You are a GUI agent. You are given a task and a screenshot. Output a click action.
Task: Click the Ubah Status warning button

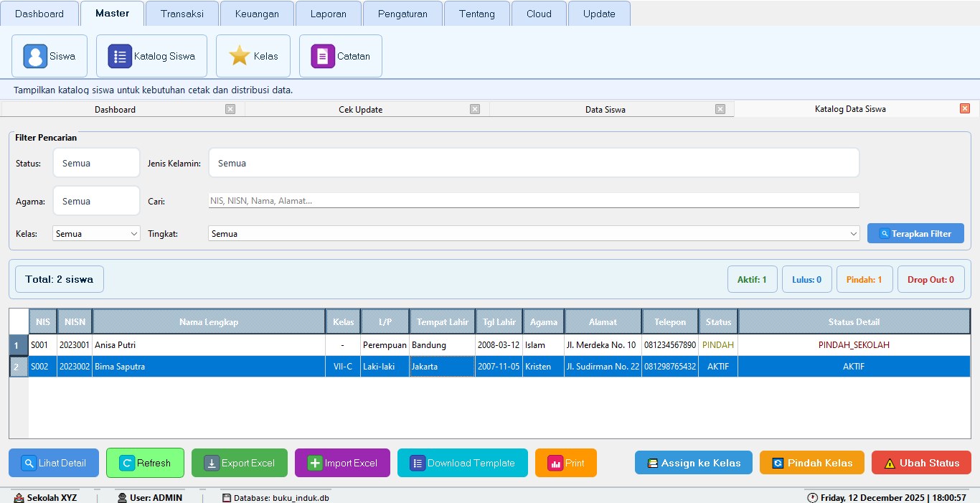[x=921, y=463]
